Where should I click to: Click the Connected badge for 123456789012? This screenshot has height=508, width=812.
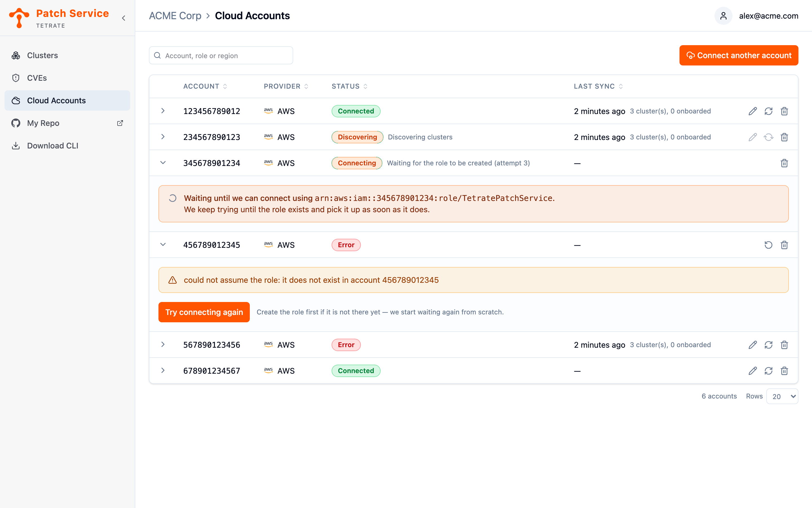coord(356,111)
